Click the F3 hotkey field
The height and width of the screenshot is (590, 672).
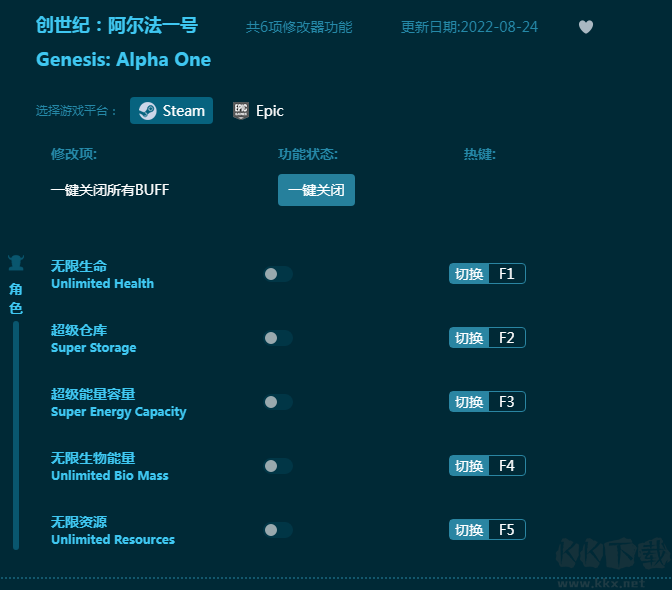click(x=507, y=402)
